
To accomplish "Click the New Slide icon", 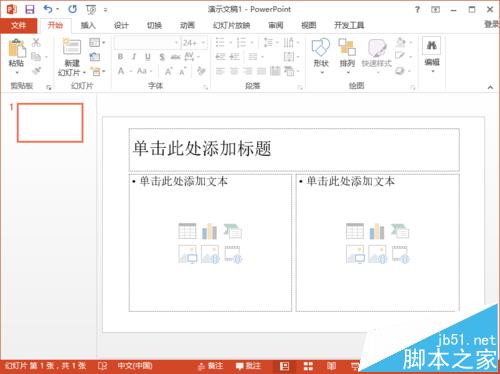I will (x=71, y=47).
